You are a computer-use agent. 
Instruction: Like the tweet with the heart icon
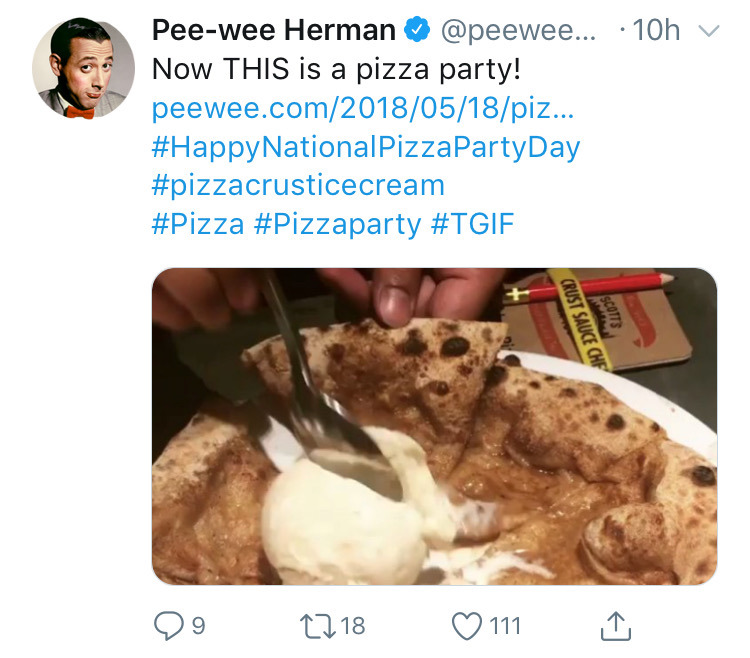(x=466, y=626)
